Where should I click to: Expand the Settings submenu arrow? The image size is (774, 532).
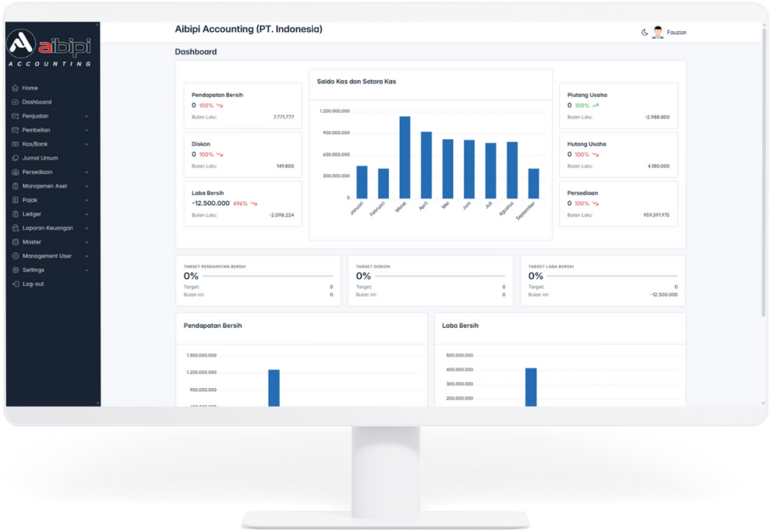point(87,270)
